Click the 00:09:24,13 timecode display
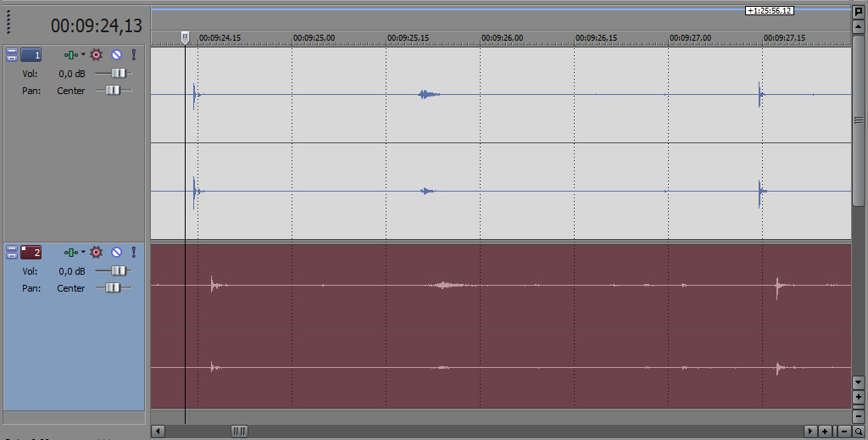The height and width of the screenshot is (440, 868). [97, 25]
